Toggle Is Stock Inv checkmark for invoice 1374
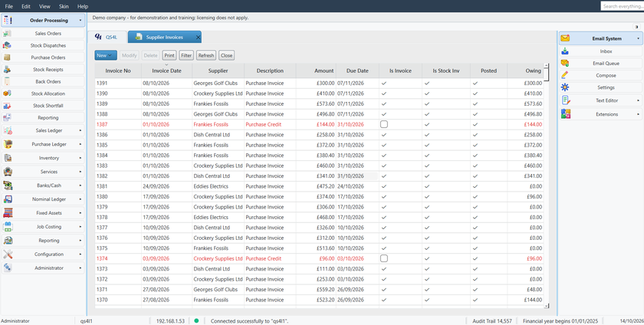This screenshot has width=644, height=325. (427, 258)
